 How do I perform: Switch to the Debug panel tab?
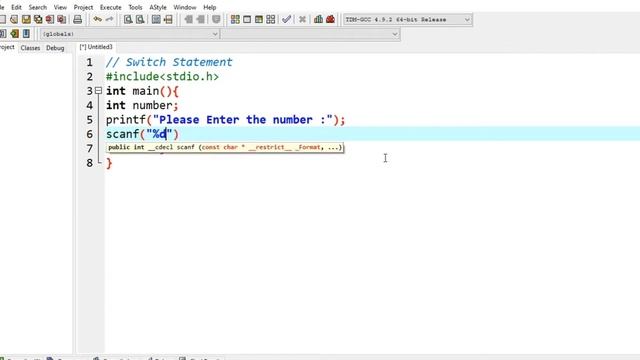(55, 48)
